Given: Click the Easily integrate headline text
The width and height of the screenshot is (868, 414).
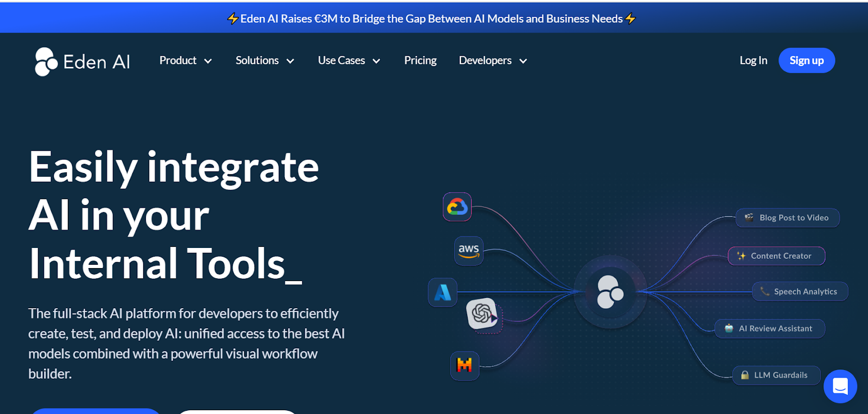Looking at the screenshot, I should coord(174,215).
